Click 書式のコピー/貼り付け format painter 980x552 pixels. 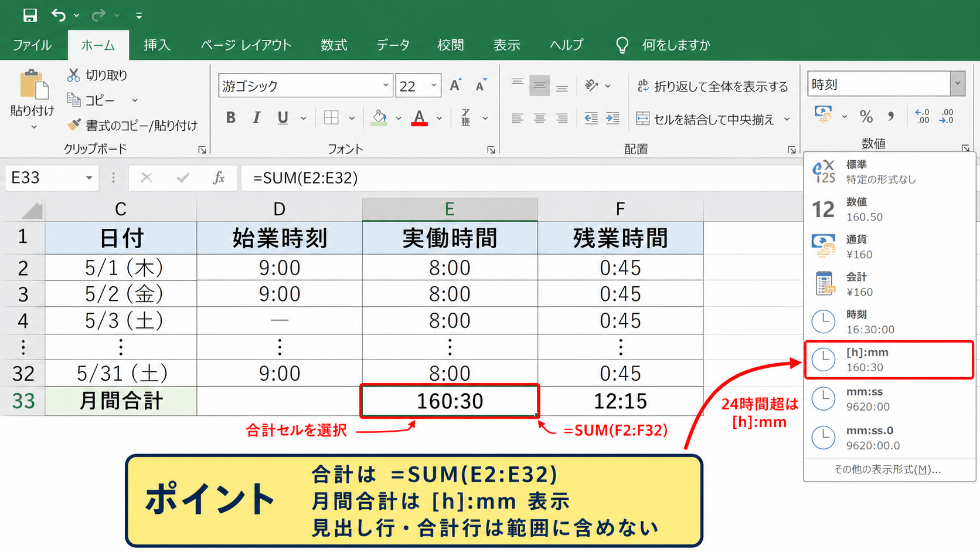132,125
